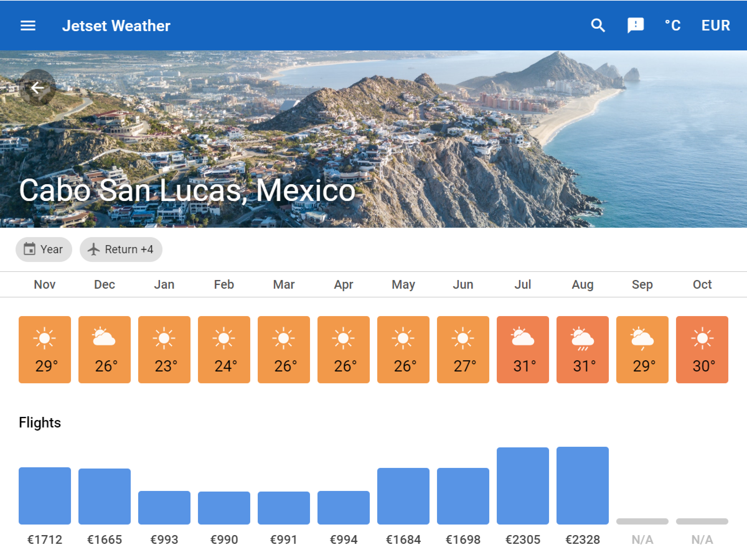The width and height of the screenshot is (747, 560).
Task: Select the October month header
Action: pyautogui.click(x=702, y=284)
